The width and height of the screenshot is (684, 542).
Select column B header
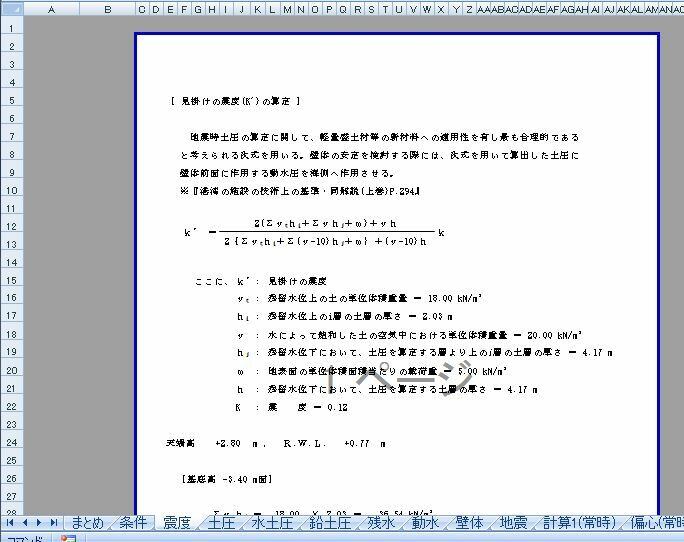108,9
